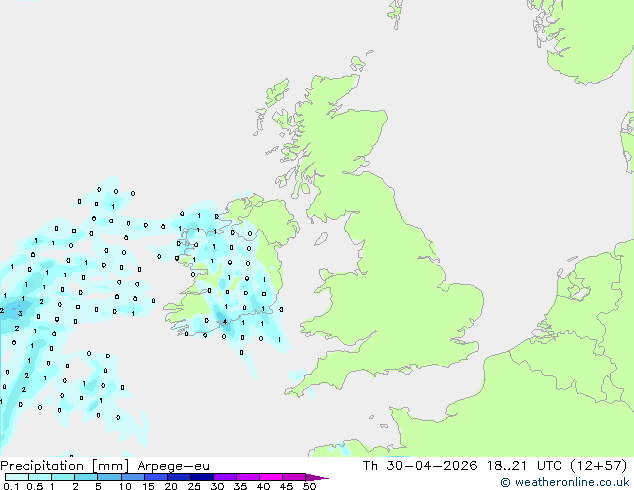Click the legend value label '10'
This screenshot has width=634, height=490.
click(125, 486)
